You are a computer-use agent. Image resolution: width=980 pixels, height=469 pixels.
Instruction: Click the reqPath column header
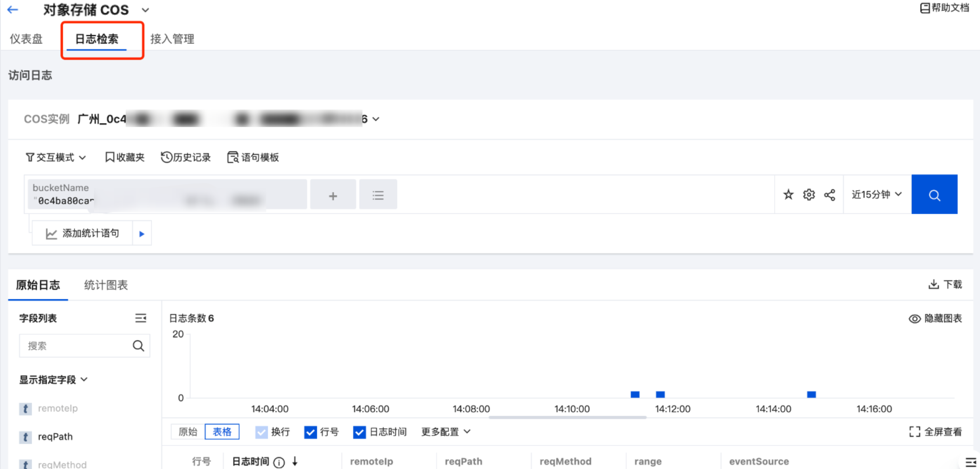coord(464,461)
